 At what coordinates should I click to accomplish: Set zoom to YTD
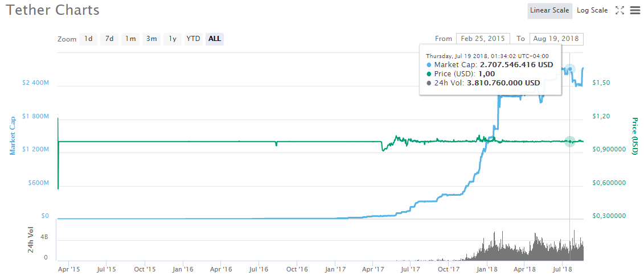194,39
